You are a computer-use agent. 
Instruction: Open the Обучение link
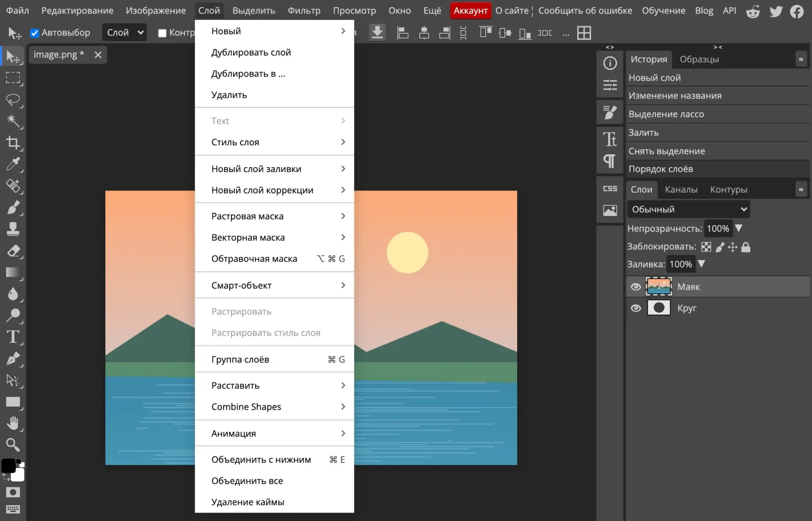(663, 11)
